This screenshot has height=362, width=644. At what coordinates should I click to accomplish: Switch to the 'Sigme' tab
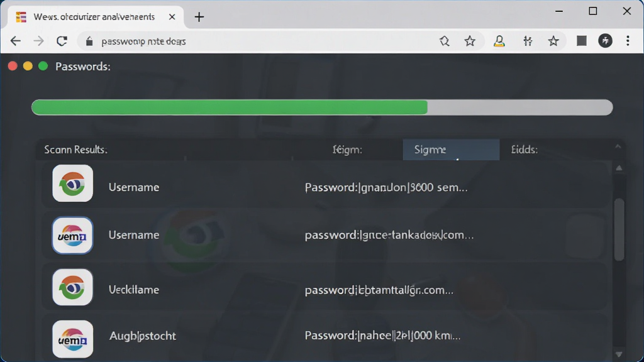coord(451,150)
